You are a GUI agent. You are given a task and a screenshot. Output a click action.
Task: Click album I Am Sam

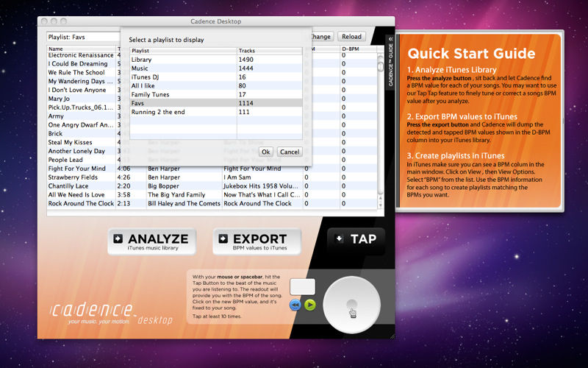pos(237,177)
